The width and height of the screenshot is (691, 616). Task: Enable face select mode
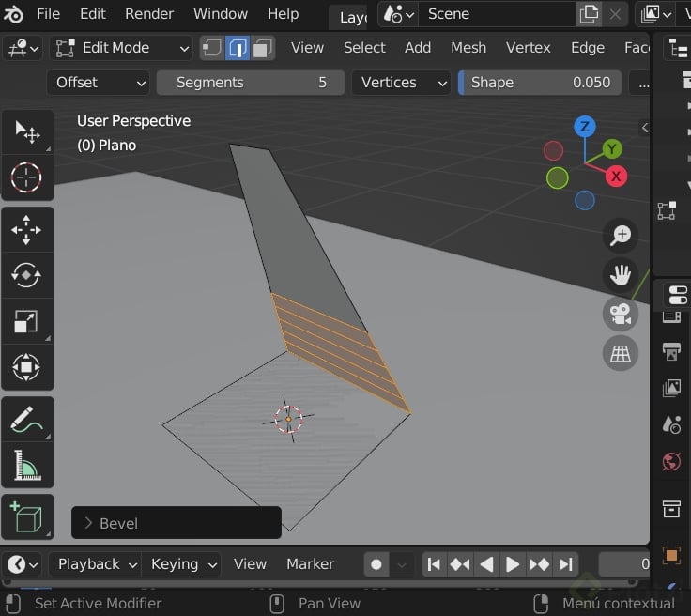[x=262, y=48]
